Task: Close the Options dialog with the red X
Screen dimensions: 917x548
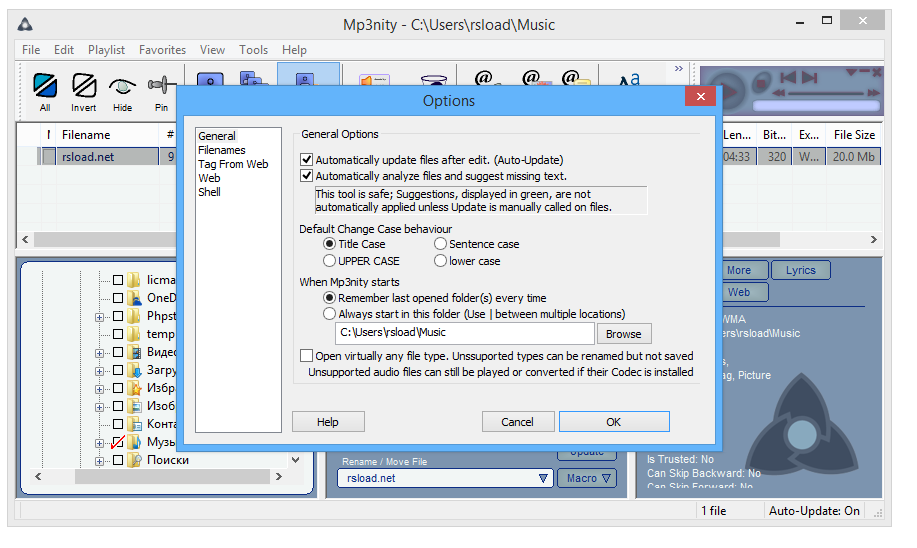Action: point(701,96)
